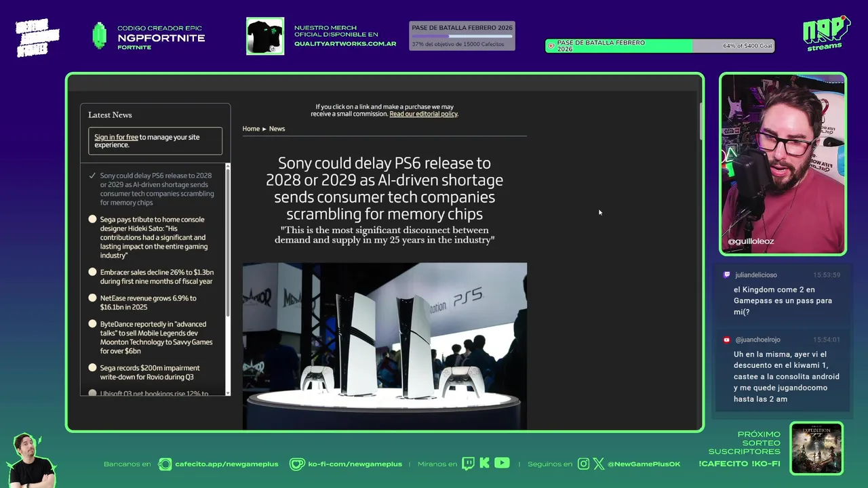Click @NewGamePlusOK handle text

tap(644, 464)
